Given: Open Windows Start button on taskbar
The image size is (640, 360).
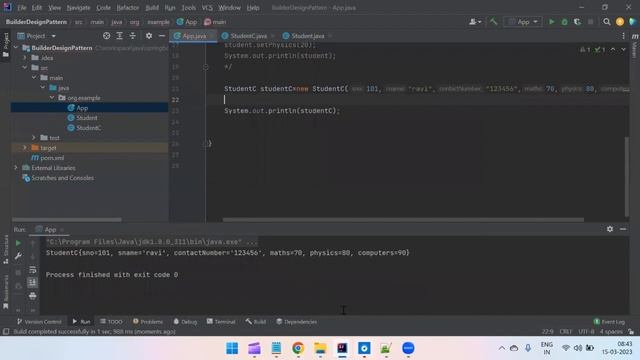Looking at the screenshot, I should pyautogui.click(x=232, y=348).
